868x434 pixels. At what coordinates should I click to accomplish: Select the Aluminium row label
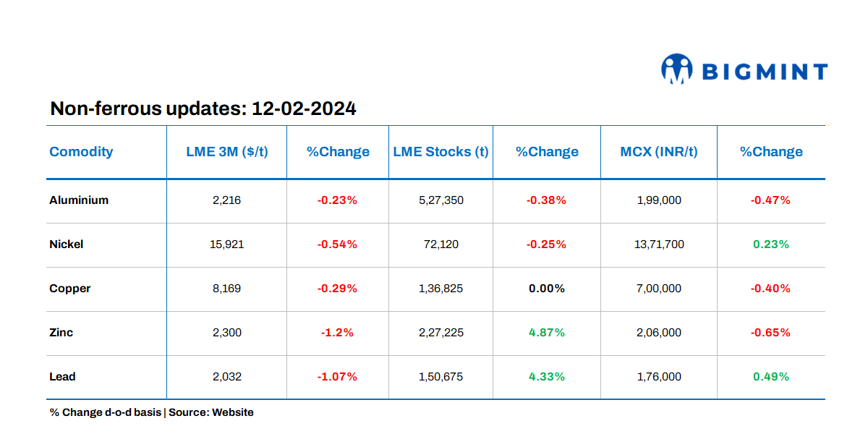point(79,200)
